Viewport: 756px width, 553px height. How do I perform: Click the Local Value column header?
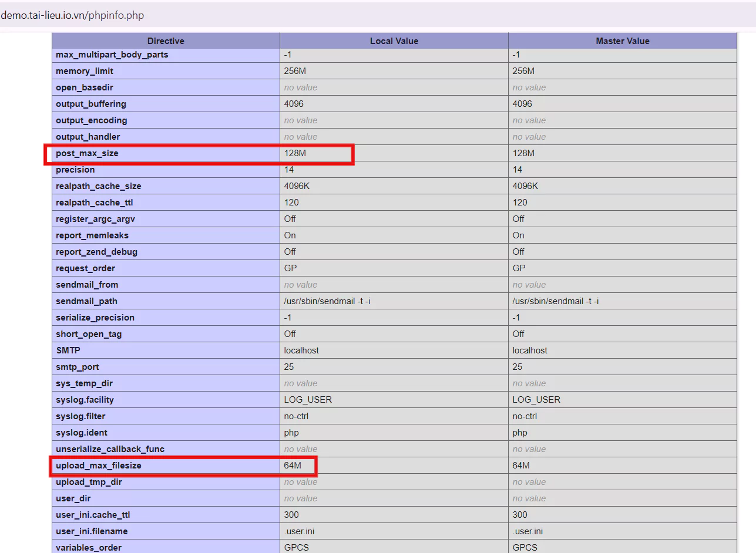394,41
